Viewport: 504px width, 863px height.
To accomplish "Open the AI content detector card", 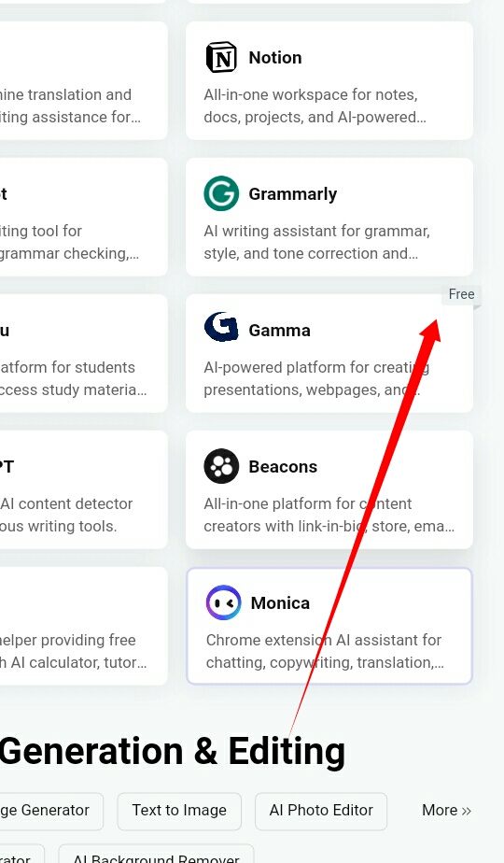I will point(82,489).
